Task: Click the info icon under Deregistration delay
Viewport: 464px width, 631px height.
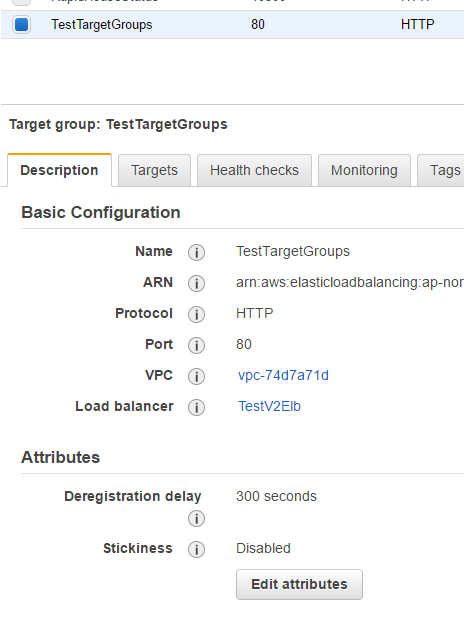Action: pos(196,518)
